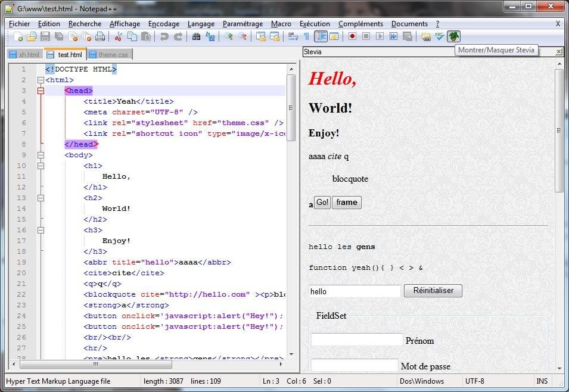The height and width of the screenshot is (392, 569).
Task: Click the Cut scissors icon
Action: [119, 37]
